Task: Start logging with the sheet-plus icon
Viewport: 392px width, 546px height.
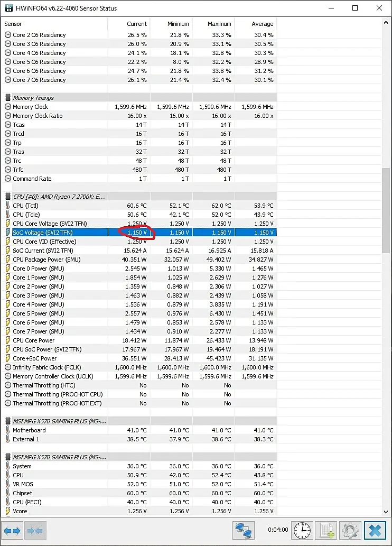Action: [326, 531]
